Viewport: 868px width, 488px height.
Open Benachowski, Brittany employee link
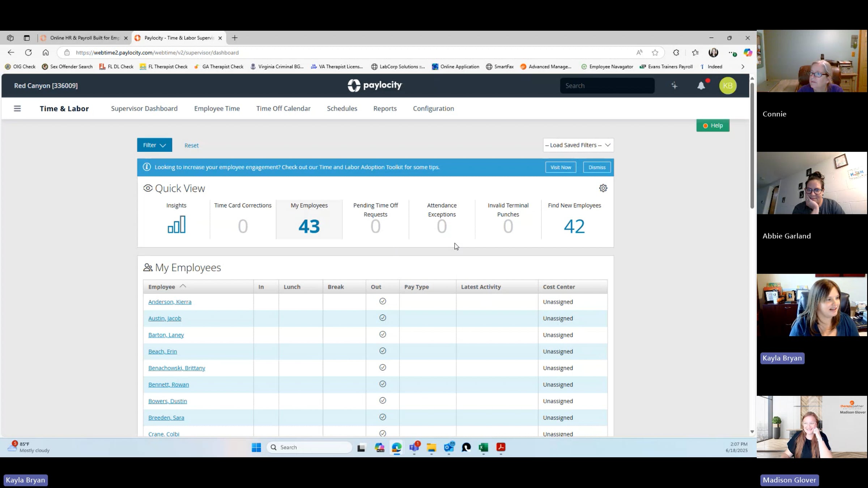coord(176,368)
